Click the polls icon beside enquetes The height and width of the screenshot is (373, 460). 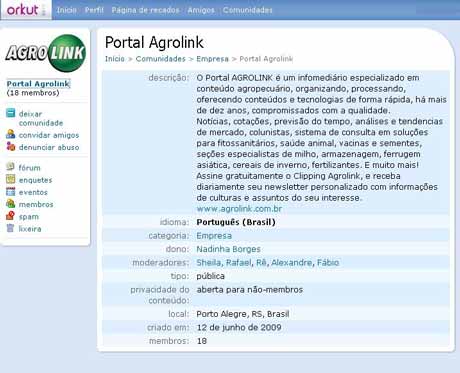click(x=11, y=179)
